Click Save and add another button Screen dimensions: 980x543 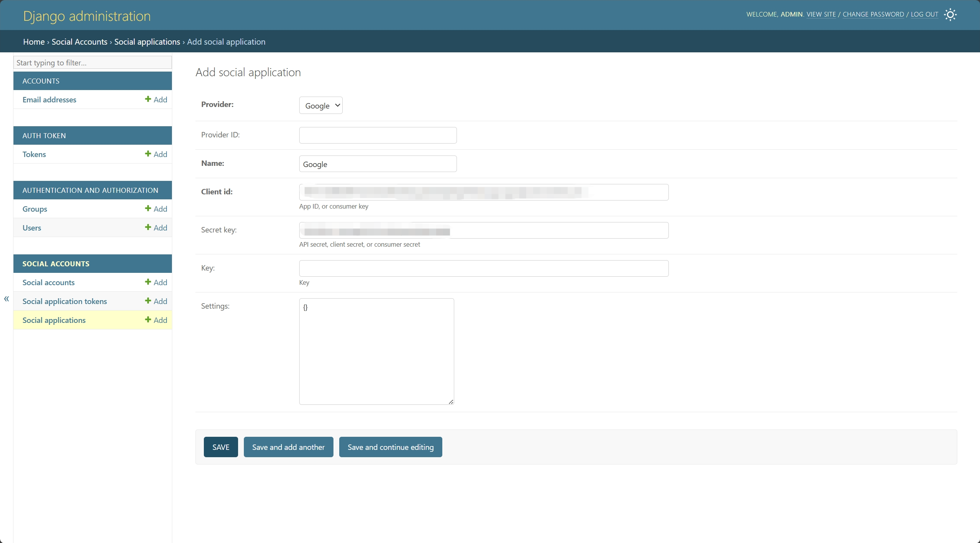[288, 447]
